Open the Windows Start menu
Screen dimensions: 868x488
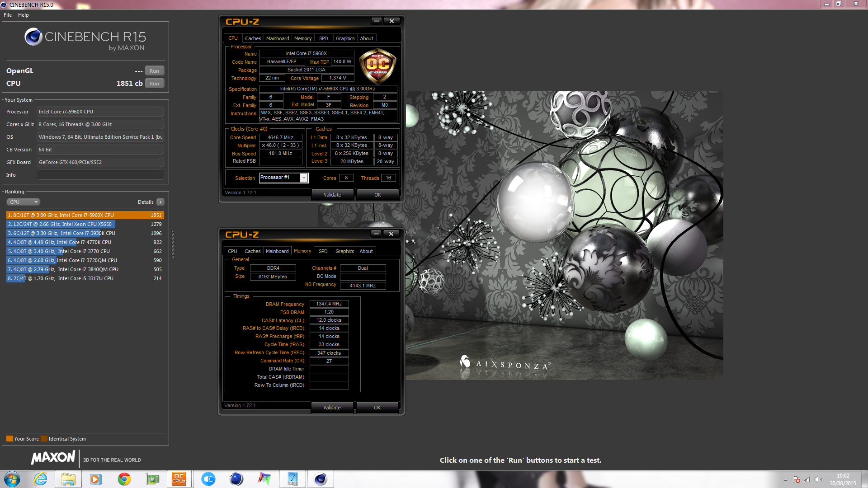click(12, 479)
